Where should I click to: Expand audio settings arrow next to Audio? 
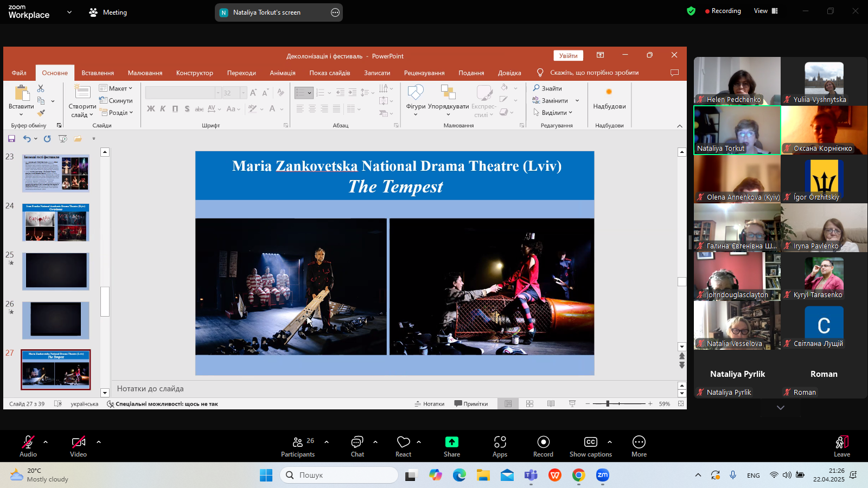(x=46, y=442)
